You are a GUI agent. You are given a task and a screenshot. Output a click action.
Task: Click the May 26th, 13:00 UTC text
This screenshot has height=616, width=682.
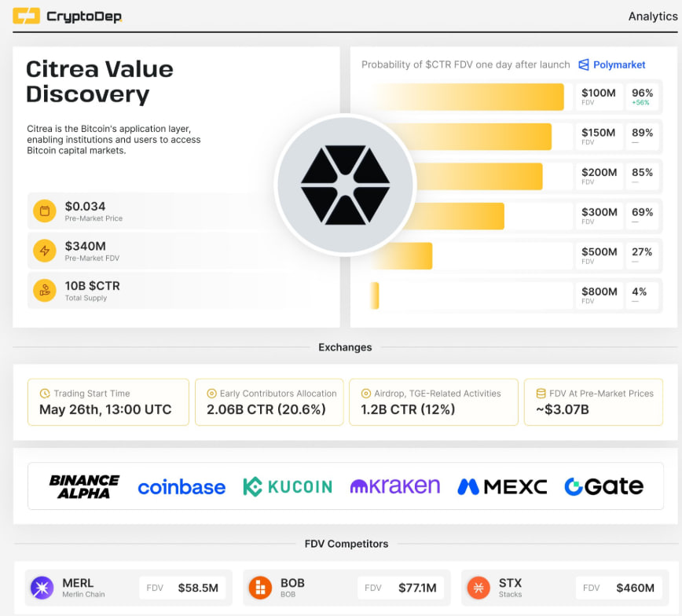pos(105,409)
